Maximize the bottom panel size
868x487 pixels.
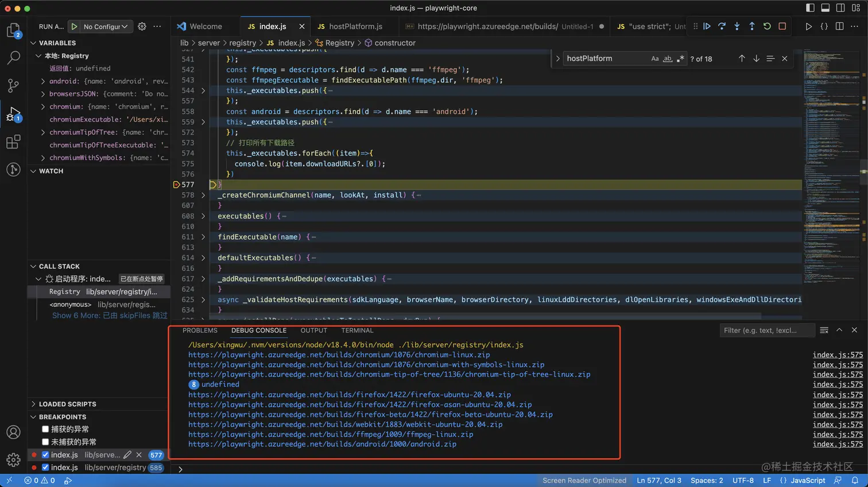(839, 330)
